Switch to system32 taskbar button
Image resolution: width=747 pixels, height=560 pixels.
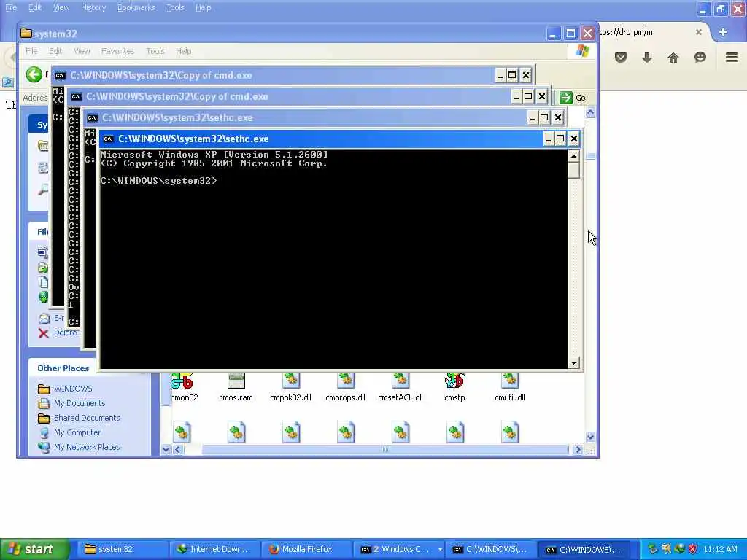pos(122,549)
